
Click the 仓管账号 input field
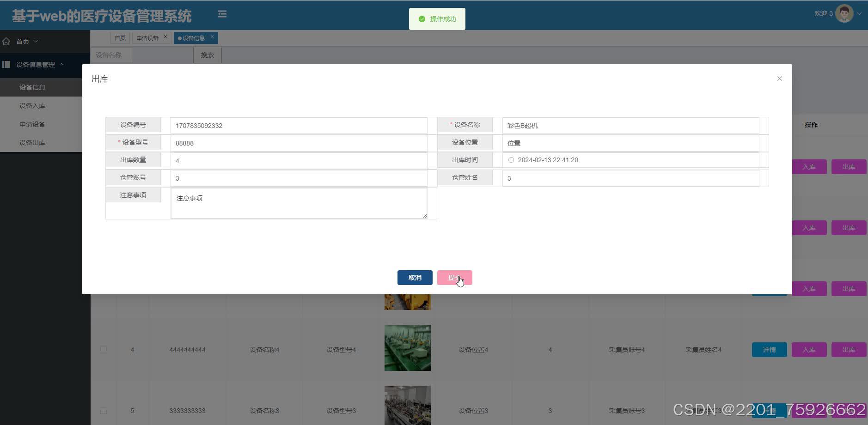coord(299,178)
